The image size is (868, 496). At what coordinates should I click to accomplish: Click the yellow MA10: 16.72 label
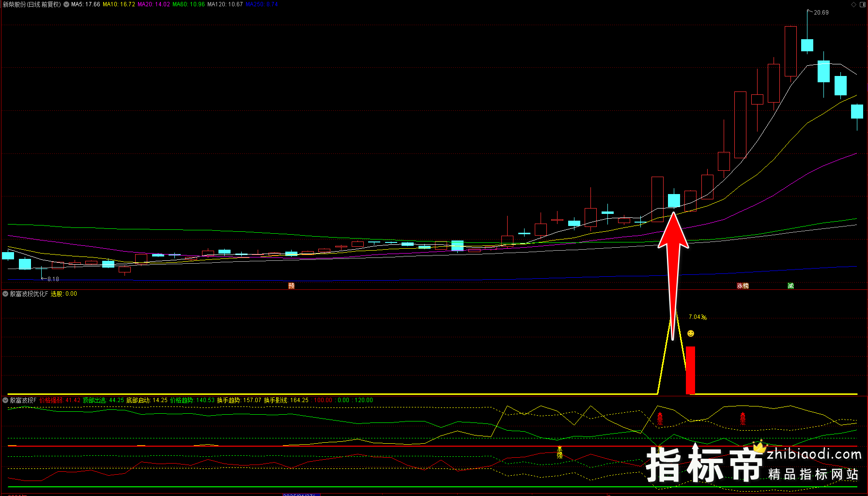pos(119,4)
